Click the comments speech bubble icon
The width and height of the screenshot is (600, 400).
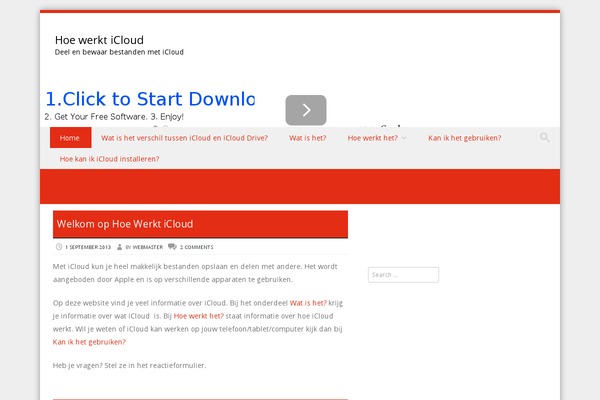click(x=172, y=247)
